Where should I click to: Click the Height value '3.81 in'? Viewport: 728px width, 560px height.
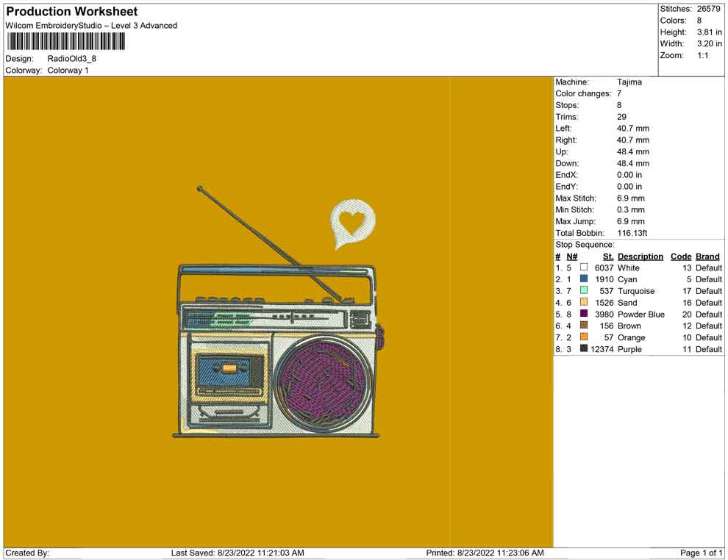pos(709,32)
